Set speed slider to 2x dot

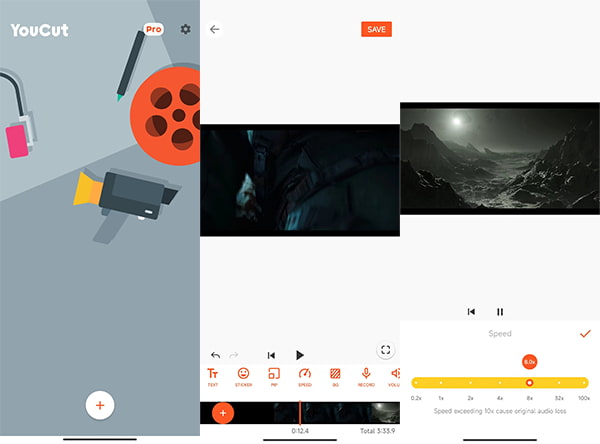click(470, 382)
